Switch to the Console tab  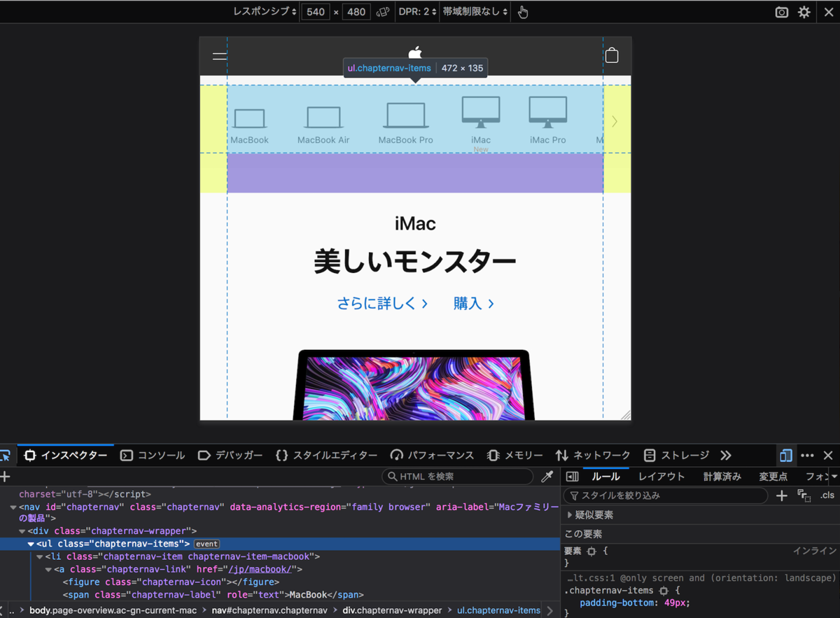pyautogui.click(x=153, y=455)
